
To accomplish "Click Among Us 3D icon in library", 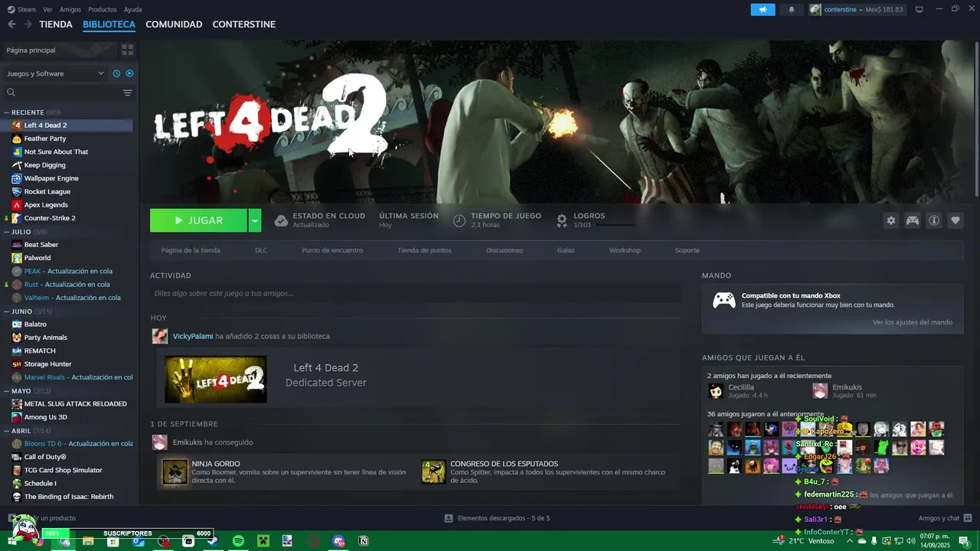I will (x=17, y=417).
